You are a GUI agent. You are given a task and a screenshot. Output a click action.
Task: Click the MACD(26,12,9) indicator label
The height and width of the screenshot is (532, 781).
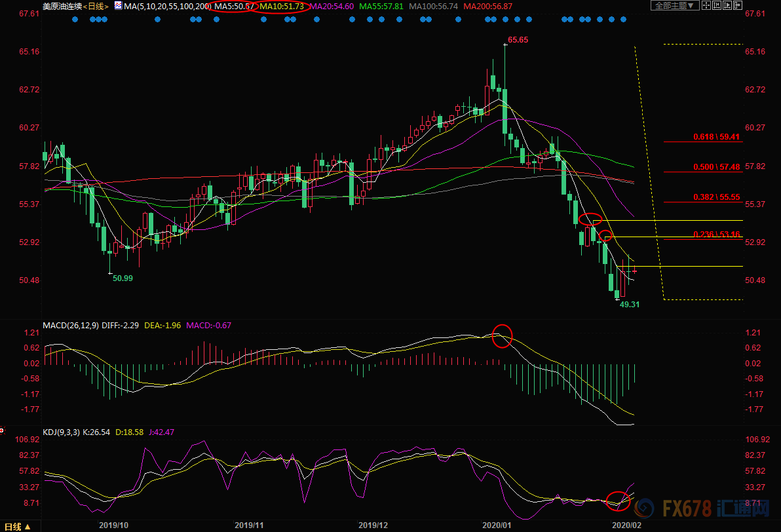click(x=69, y=325)
